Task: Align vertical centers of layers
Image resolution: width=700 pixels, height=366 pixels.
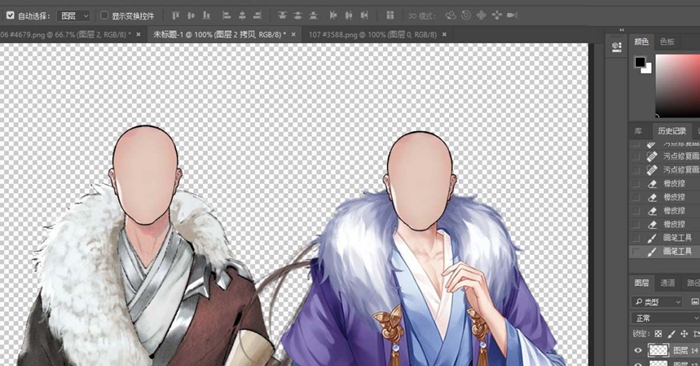Action: [191, 16]
